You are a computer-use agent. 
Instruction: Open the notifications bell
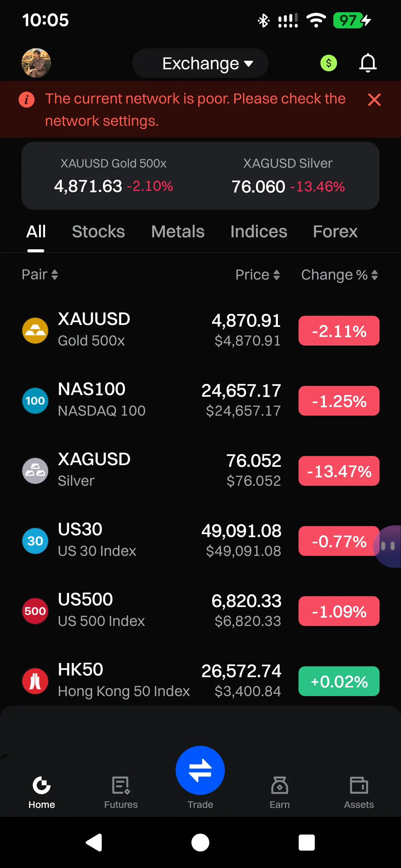tap(368, 63)
